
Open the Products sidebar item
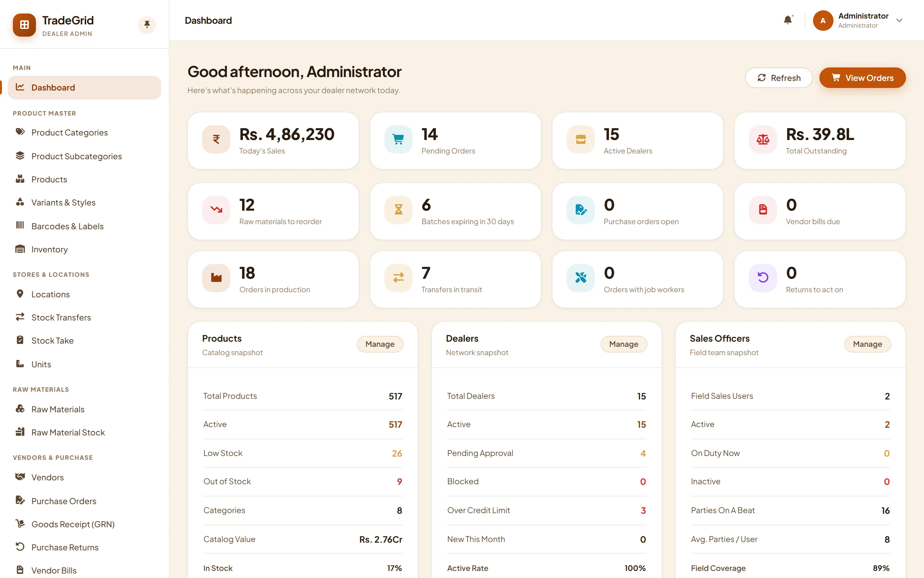84,179
